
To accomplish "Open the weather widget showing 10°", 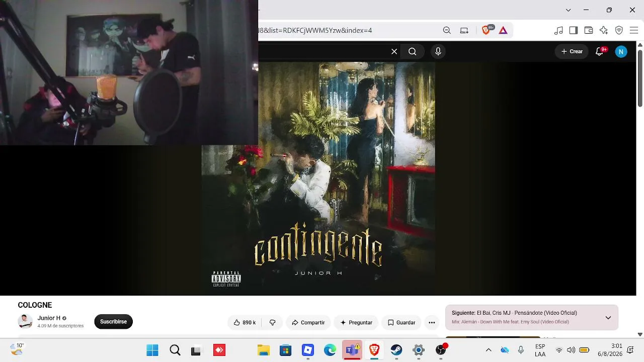I will tap(17, 349).
